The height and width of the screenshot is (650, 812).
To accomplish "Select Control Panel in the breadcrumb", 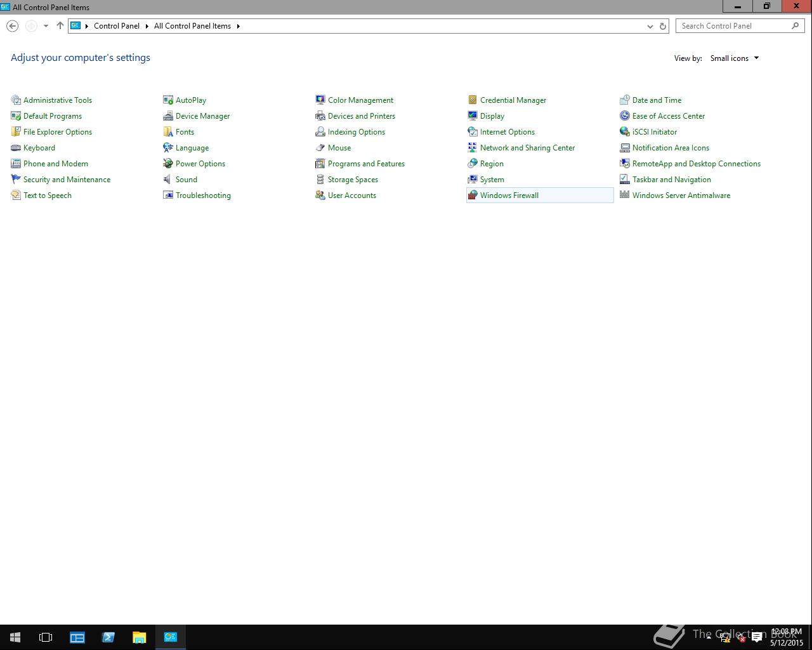I will (x=117, y=26).
